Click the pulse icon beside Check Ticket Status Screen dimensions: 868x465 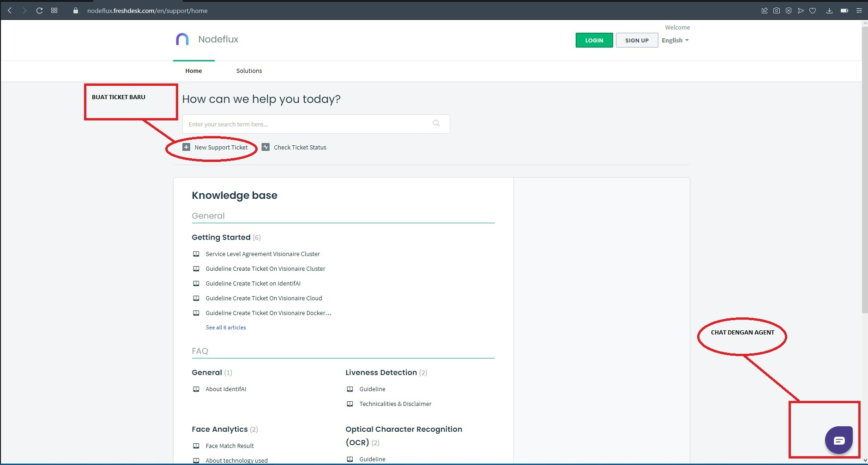point(265,147)
